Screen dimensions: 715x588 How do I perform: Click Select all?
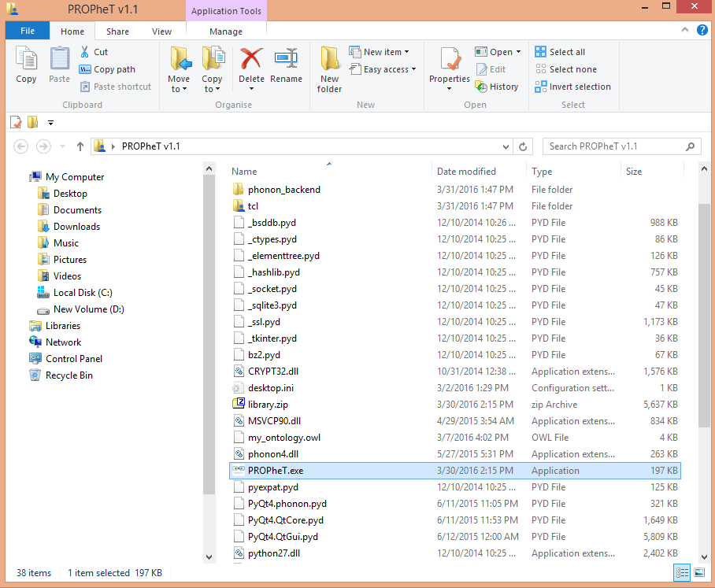pyautogui.click(x=560, y=52)
